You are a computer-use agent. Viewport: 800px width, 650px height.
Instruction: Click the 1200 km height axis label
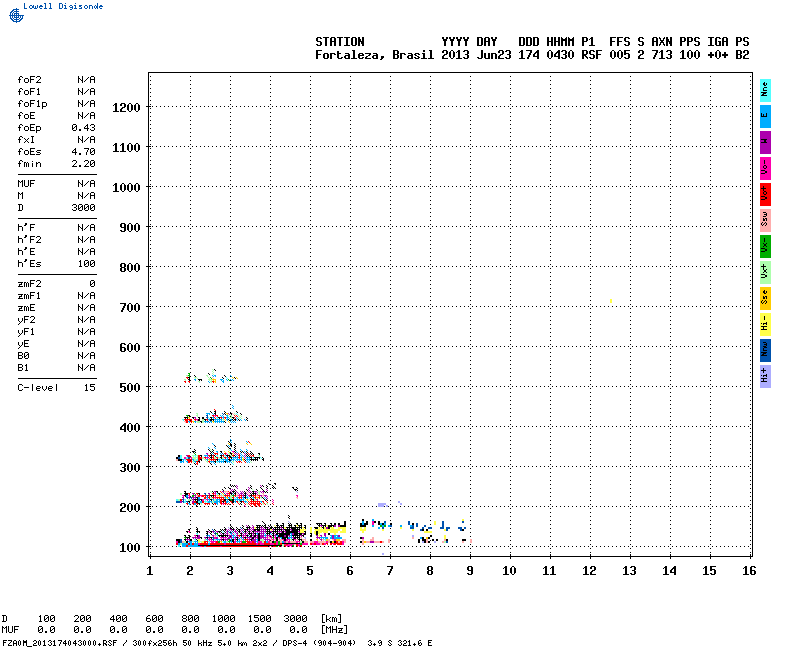pos(126,108)
